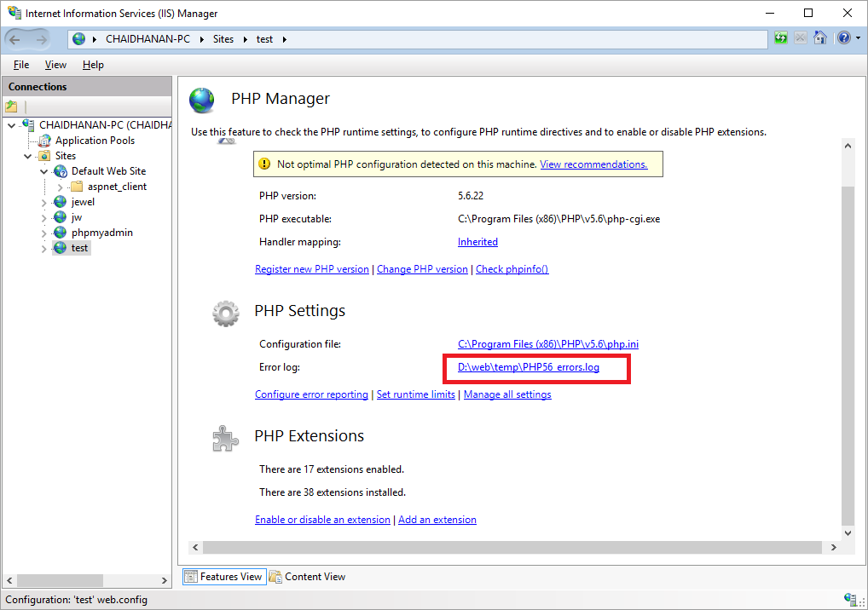Viewport: 868px width, 610px height.
Task: Select the test site
Action: (x=79, y=248)
